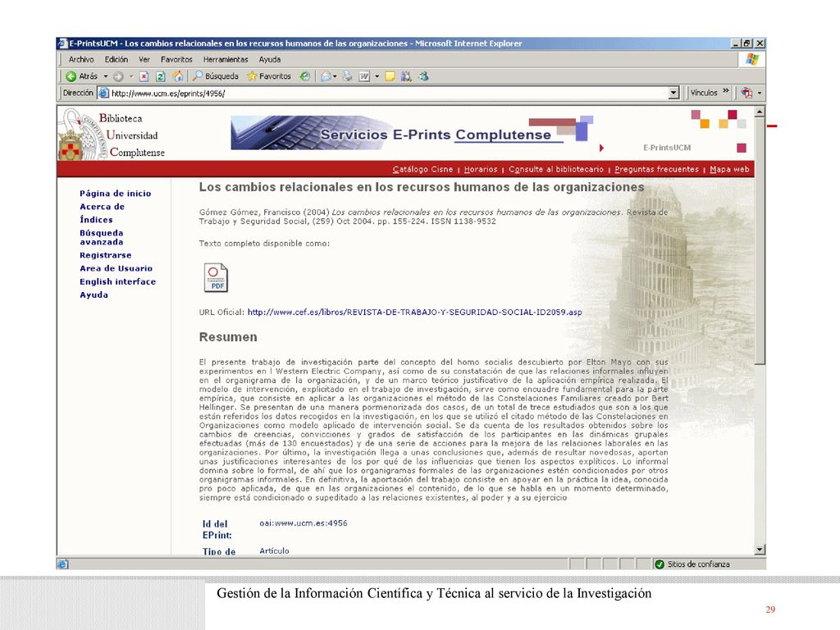Open the History clock icon
Screen dimensions: 840x630
305,76
